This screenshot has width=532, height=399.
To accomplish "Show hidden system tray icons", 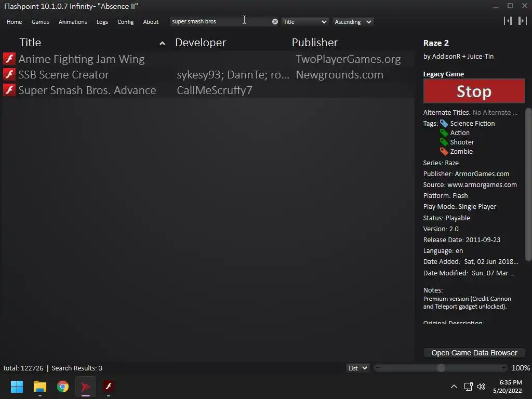I will coord(454,387).
